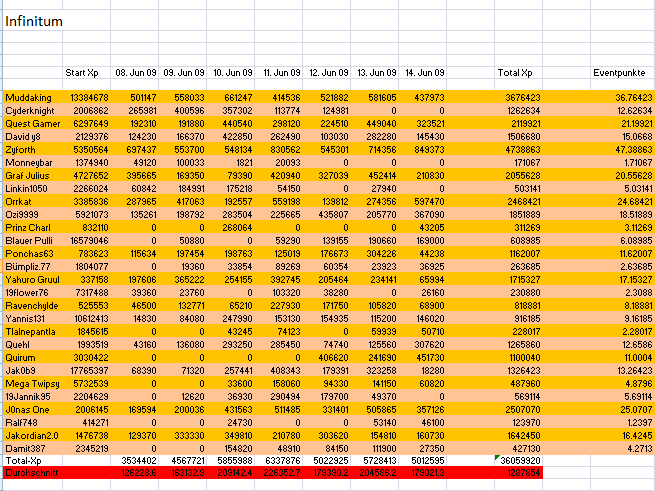This screenshot has height=491, width=655.
Task: Select Cyderknight's name cell
Action: (33, 110)
